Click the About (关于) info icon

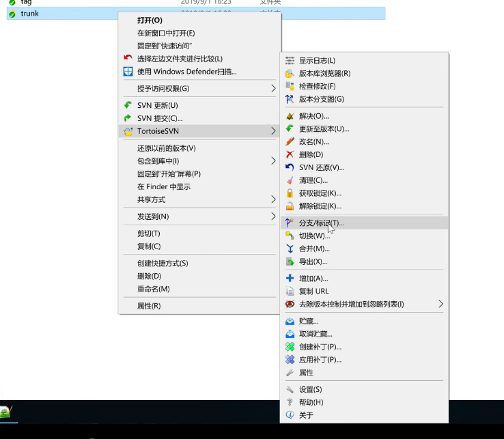(x=290, y=415)
